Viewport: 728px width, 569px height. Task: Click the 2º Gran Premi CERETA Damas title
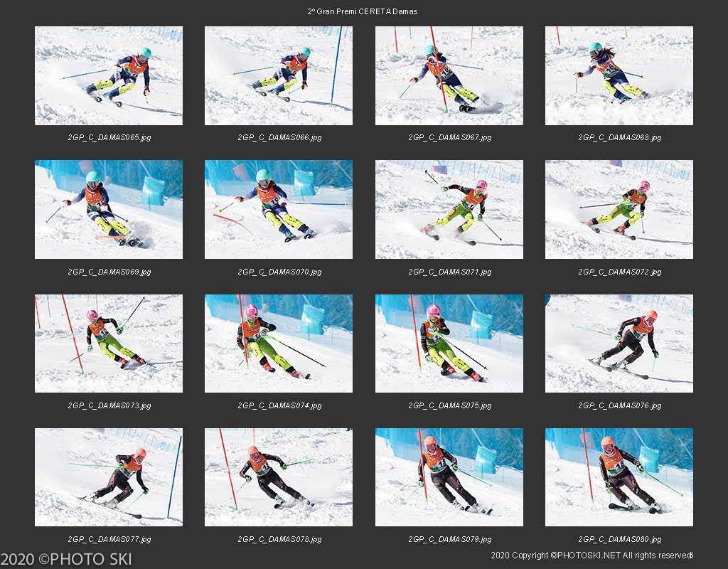point(362,11)
